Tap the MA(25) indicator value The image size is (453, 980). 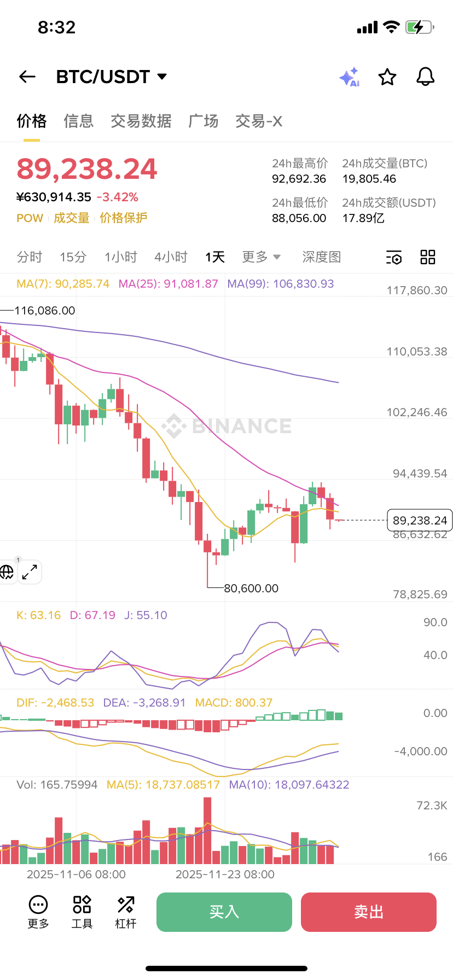click(x=169, y=284)
